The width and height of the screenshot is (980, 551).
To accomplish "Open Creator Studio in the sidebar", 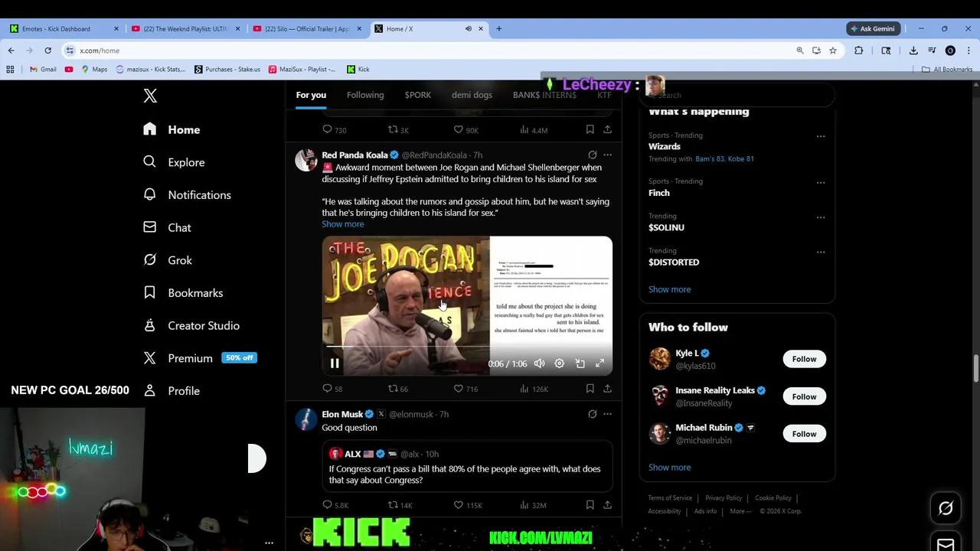I will coord(191,325).
